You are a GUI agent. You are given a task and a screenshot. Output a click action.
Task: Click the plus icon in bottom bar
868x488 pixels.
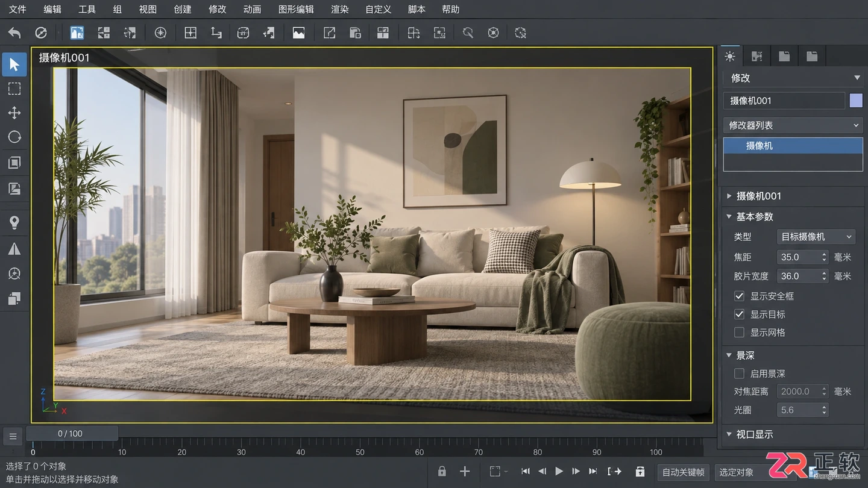point(464,472)
